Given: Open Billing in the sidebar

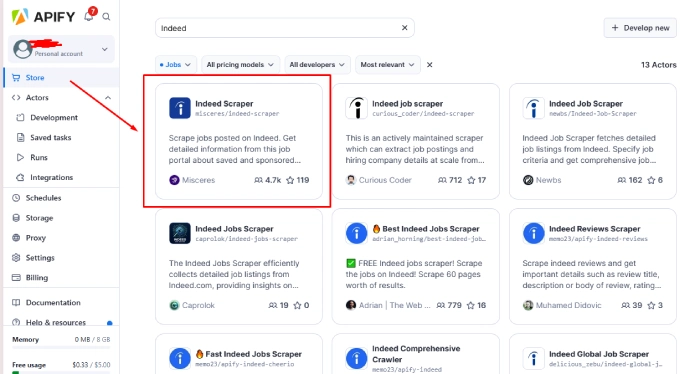Looking at the screenshot, I should pyautogui.click(x=37, y=278).
